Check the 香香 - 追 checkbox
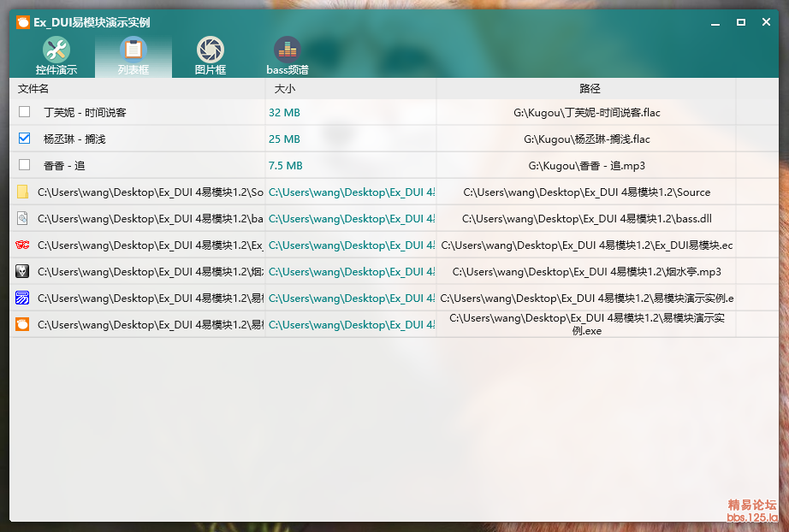 24,165
